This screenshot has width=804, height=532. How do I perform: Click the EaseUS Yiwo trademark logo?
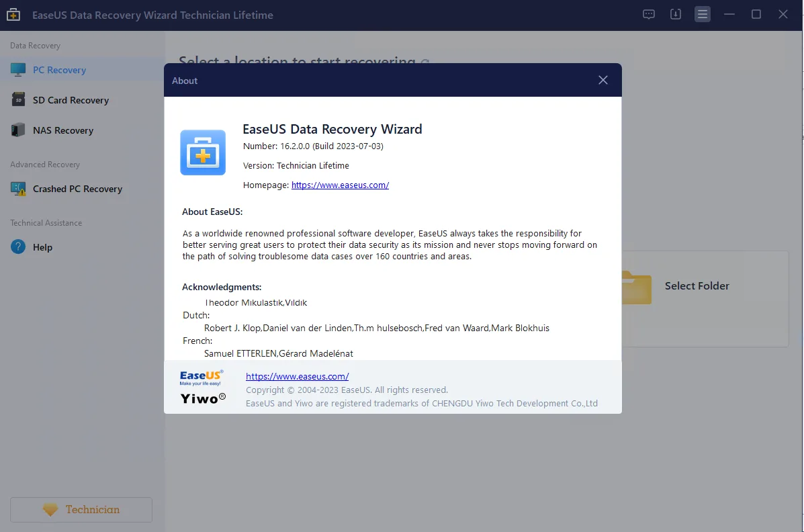click(x=203, y=388)
